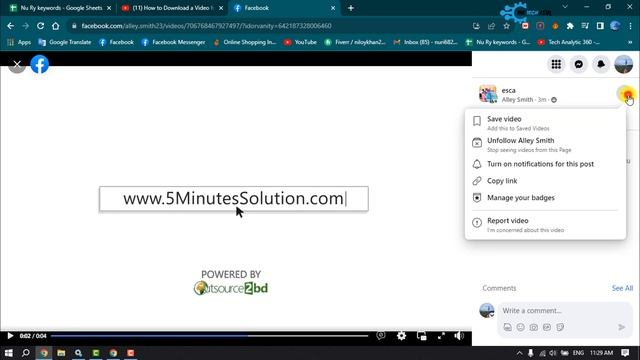Open Windows notification center
The height and width of the screenshot is (360, 640).
coord(625,353)
